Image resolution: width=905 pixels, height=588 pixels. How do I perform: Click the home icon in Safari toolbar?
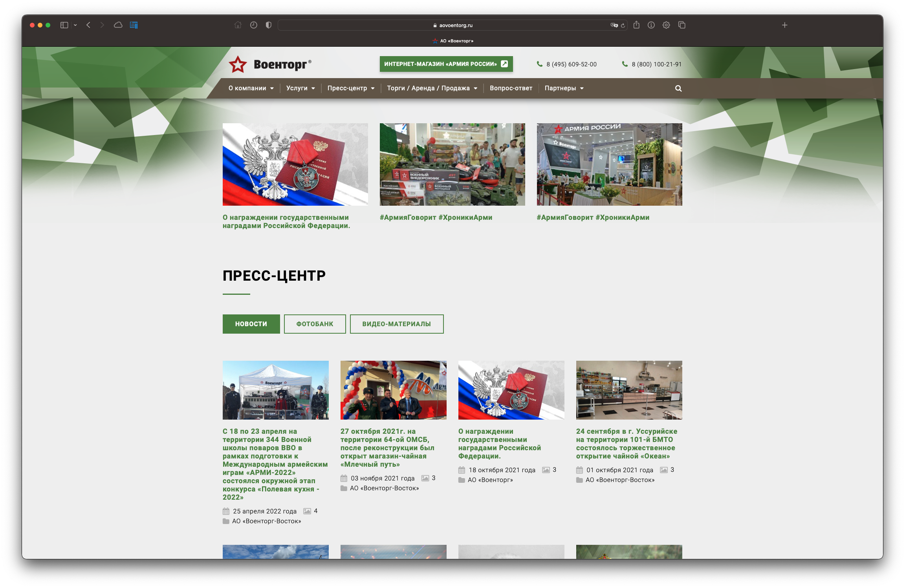coord(238,25)
